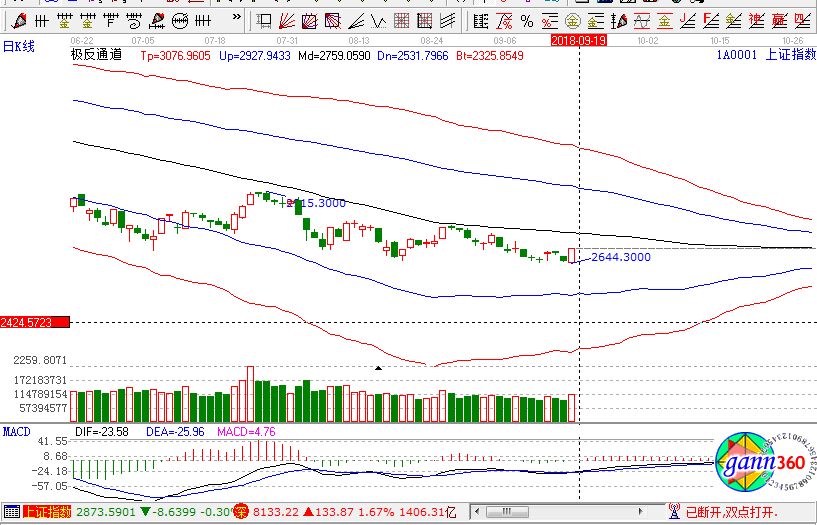The height and width of the screenshot is (525, 817).
Task: Click the red 2424.5723 price axis label
Action: pos(35,322)
